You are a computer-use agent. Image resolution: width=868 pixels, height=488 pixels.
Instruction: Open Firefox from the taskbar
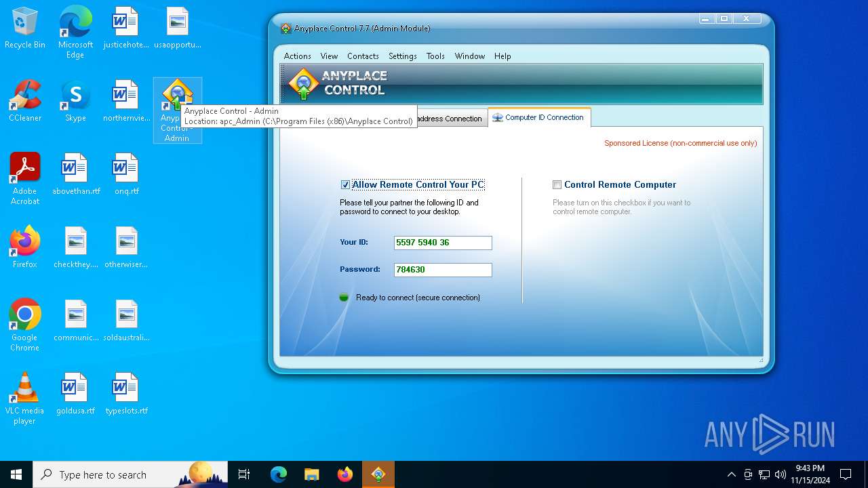[345, 474]
